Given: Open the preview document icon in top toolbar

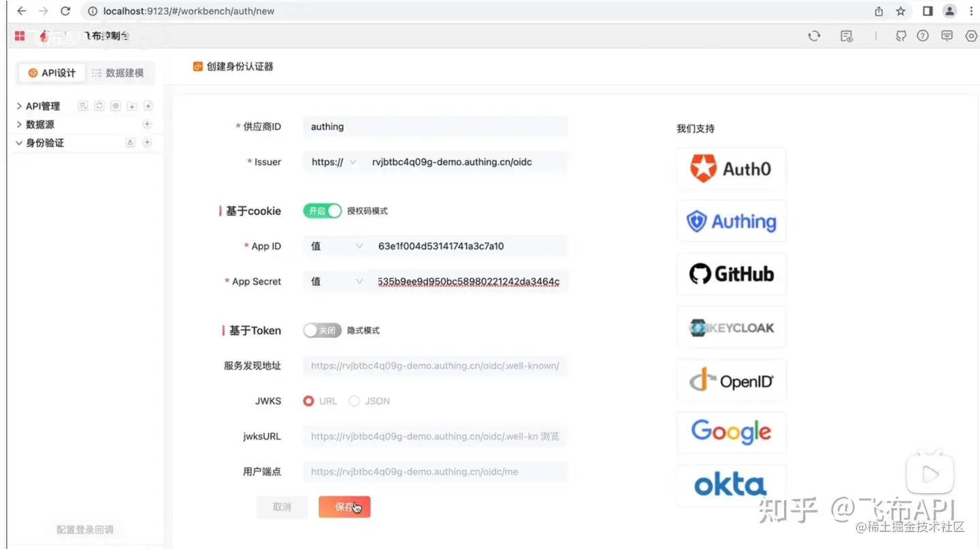Looking at the screenshot, I should tap(847, 36).
